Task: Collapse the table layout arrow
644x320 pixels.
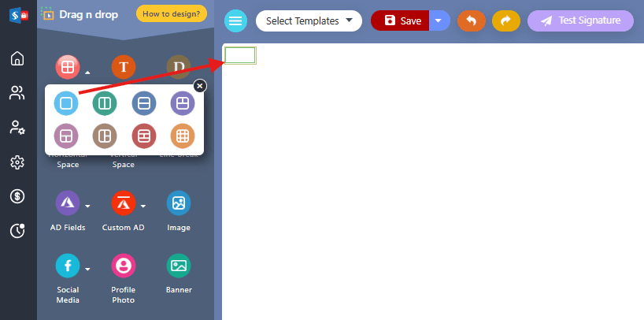Action: click(x=87, y=73)
